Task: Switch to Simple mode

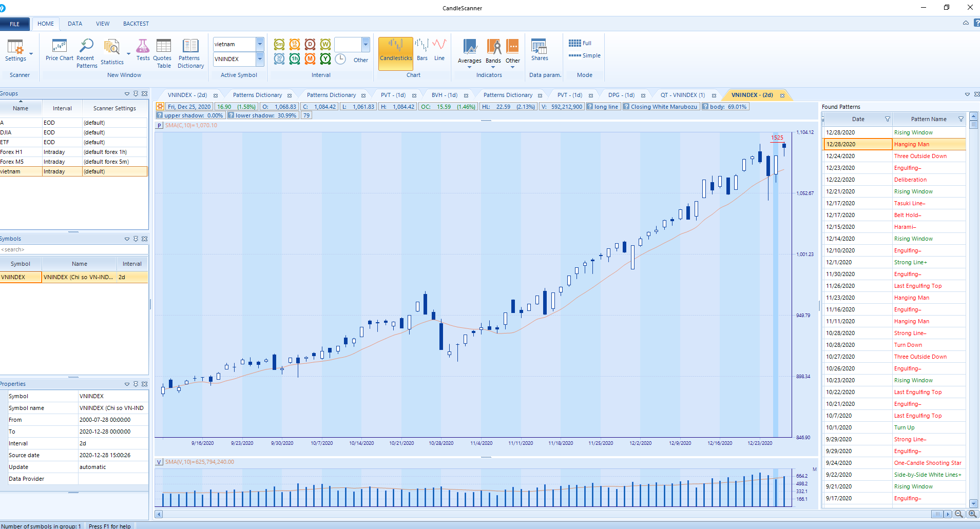Action: coord(585,55)
